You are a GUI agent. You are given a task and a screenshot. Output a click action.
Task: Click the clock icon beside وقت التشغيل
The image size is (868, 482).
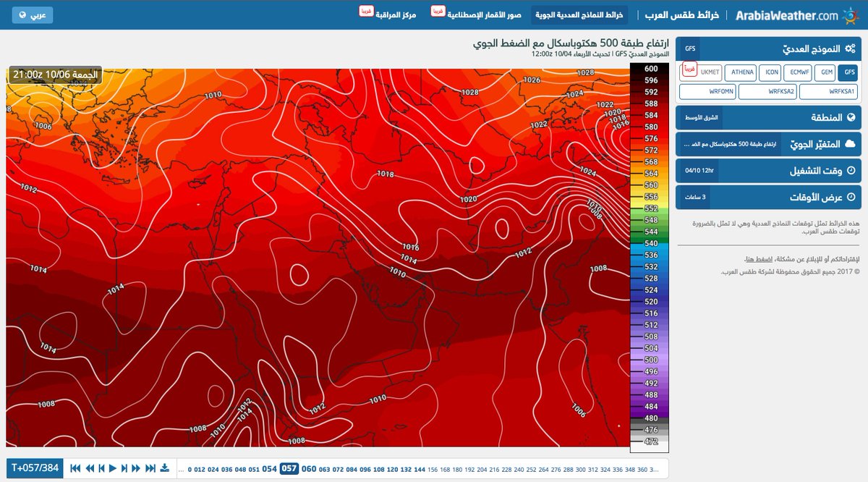pyautogui.click(x=851, y=171)
